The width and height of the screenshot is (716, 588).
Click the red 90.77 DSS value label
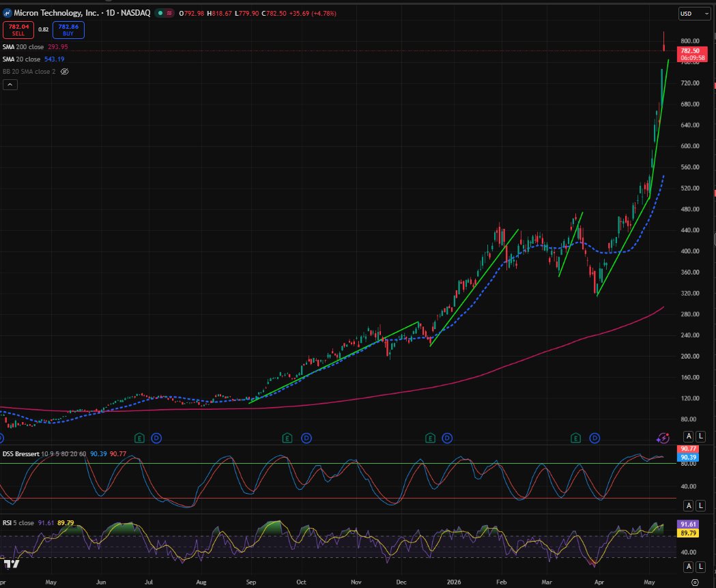[x=687, y=449]
